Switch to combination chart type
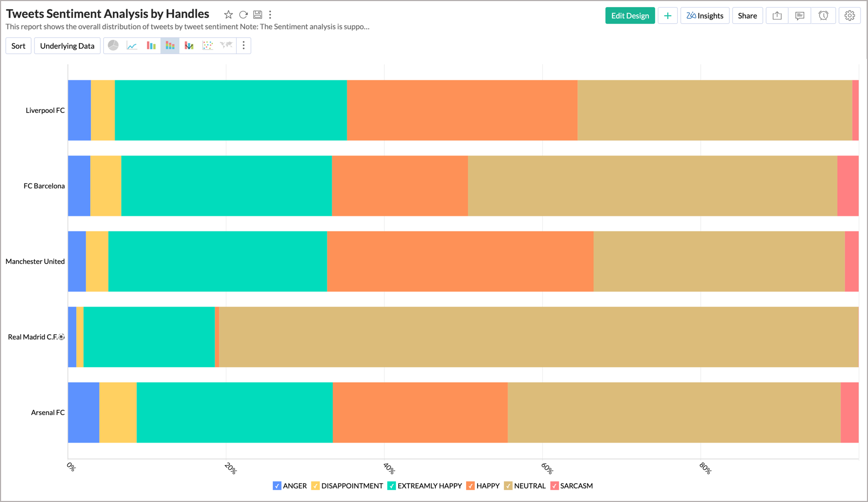This screenshot has width=868, height=502. coord(189,45)
